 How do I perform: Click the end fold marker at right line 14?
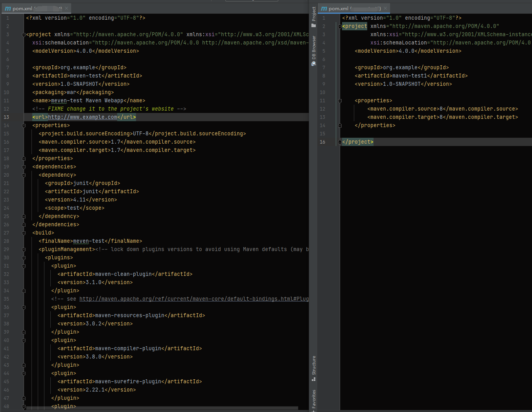(340, 126)
